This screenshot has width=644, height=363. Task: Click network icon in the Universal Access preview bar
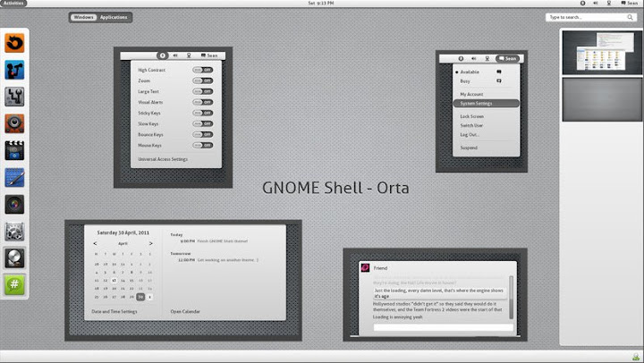click(189, 55)
